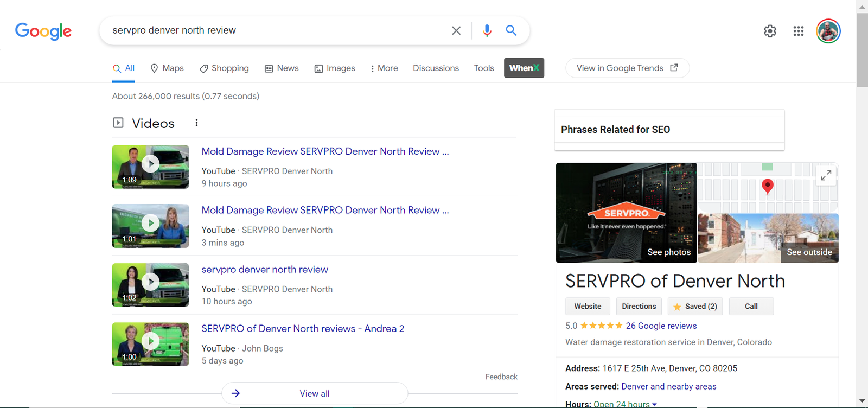
Task: Open the servpro denver north review link
Action: click(x=265, y=270)
